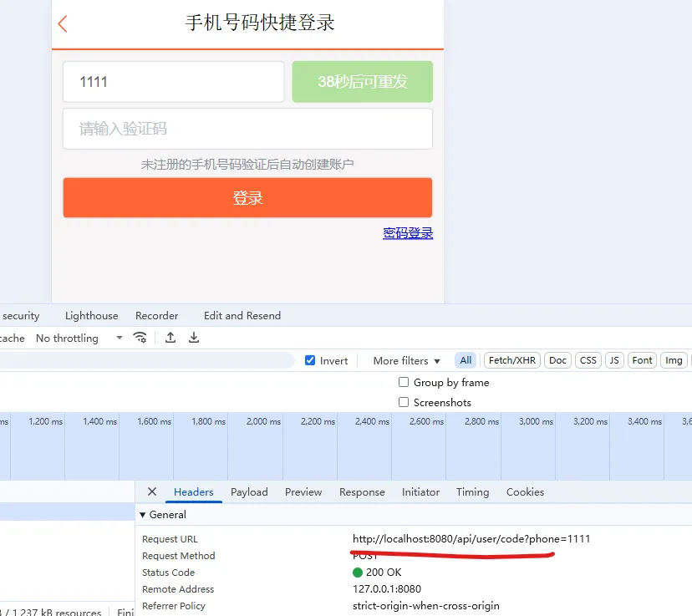The image size is (692, 616).
Task: Filter requests by All types
Action: pos(466,360)
